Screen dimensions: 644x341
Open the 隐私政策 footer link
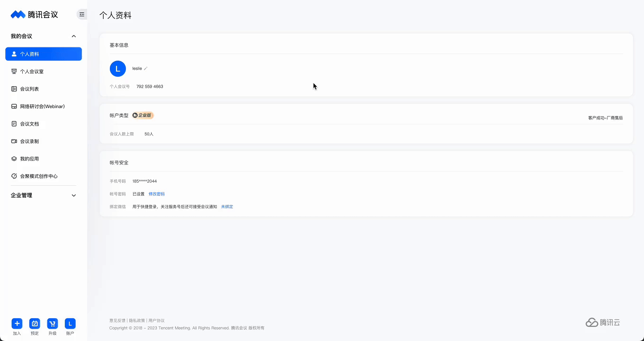point(137,321)
